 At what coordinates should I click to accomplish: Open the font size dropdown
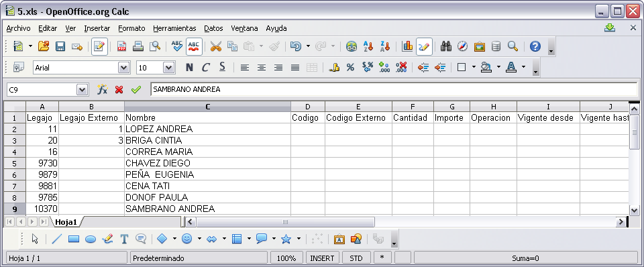[x=169, y=68]
